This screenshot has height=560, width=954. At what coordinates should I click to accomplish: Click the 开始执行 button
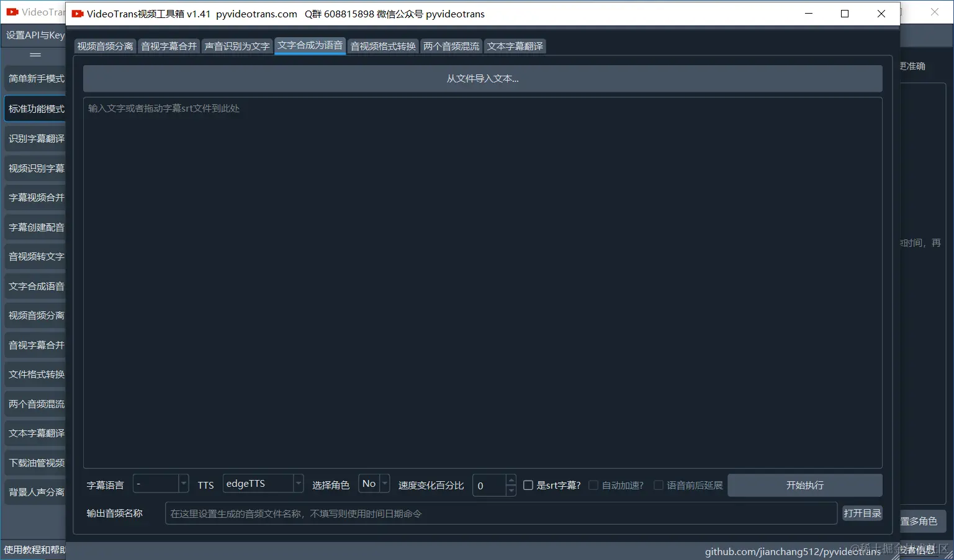pos(804,485)
